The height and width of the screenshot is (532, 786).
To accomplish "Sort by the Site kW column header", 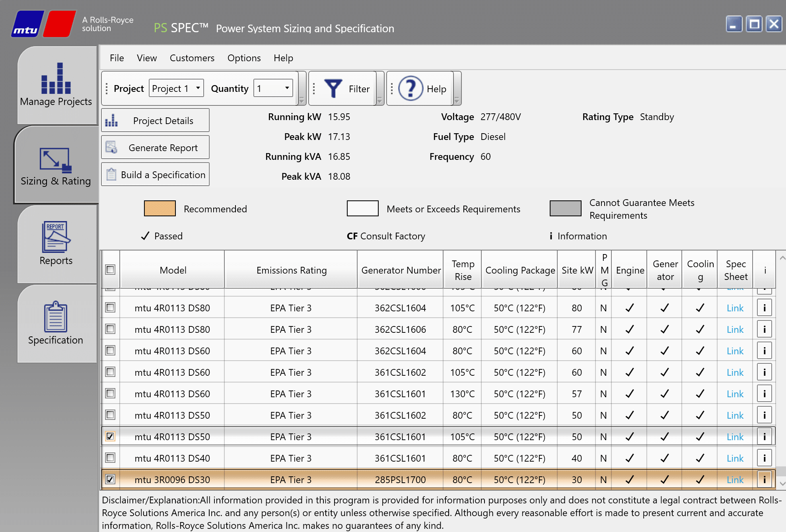I will coord(577,270).
